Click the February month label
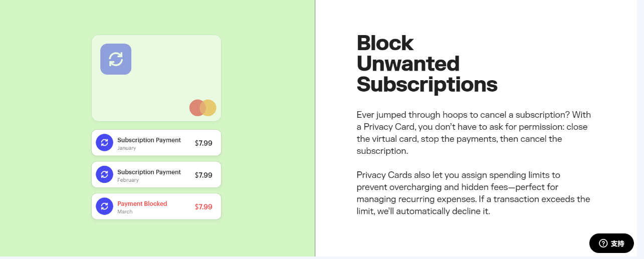This screenshot has width=644, height=259. [x=128, y=180]
